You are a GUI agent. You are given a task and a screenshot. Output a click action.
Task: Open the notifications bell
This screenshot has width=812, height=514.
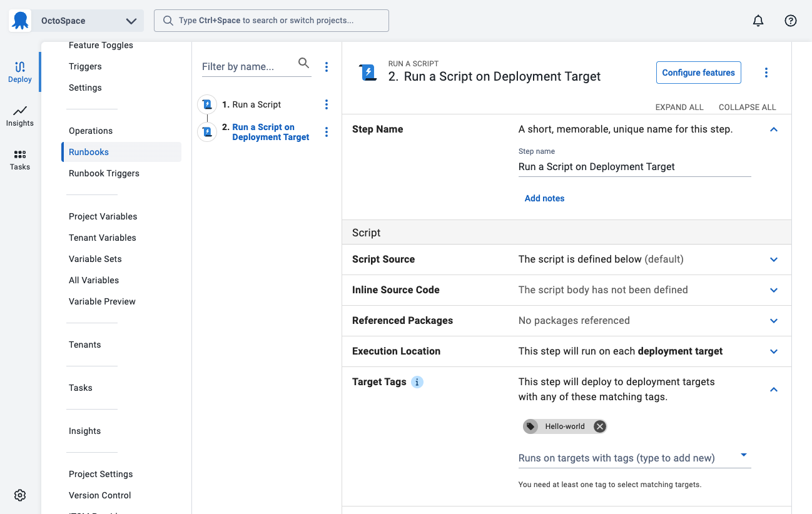point(758,21)
